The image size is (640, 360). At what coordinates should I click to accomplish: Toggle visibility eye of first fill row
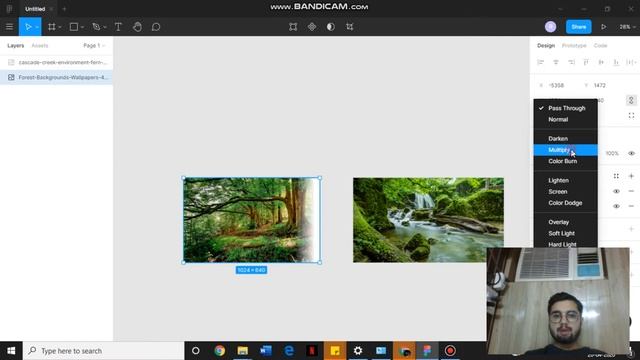pos(616,191)
